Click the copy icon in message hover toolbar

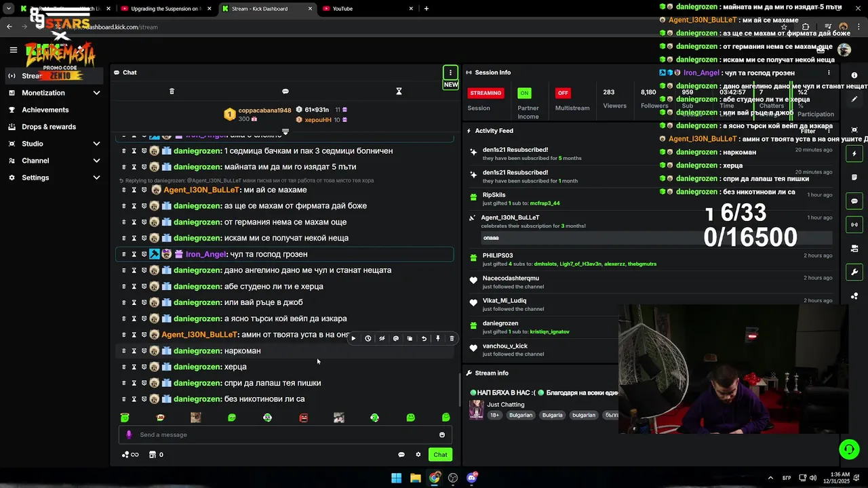(410, 338)
